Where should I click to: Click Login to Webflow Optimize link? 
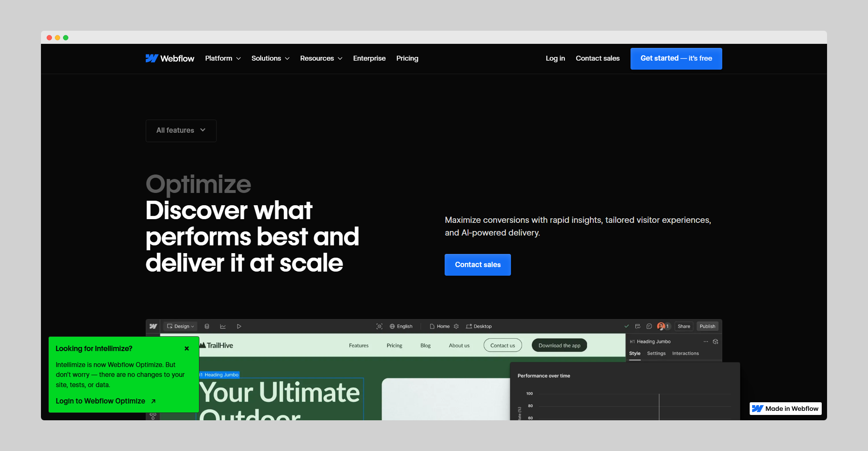coord(106,401)
